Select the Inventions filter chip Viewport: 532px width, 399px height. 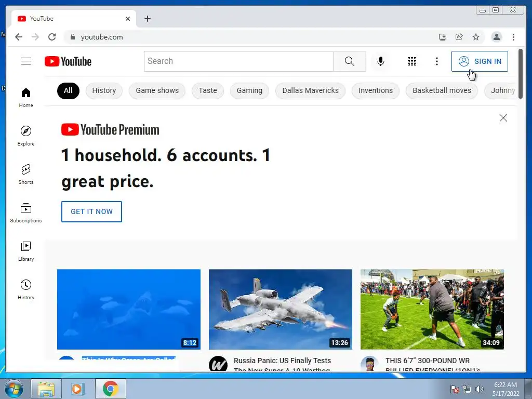(376, 90)
